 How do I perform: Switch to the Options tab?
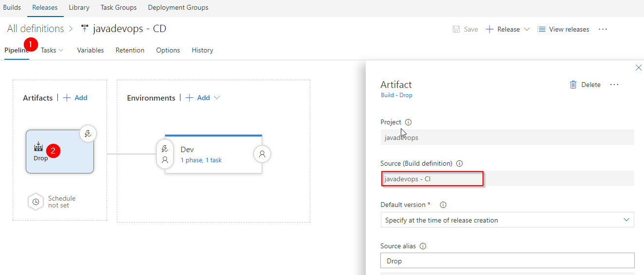pos(168,50)
